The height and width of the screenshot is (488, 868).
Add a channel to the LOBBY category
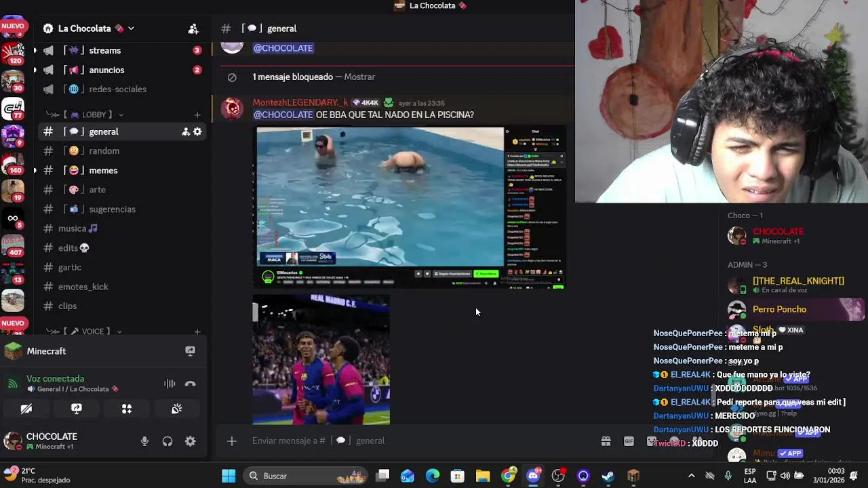click(197, 115)
